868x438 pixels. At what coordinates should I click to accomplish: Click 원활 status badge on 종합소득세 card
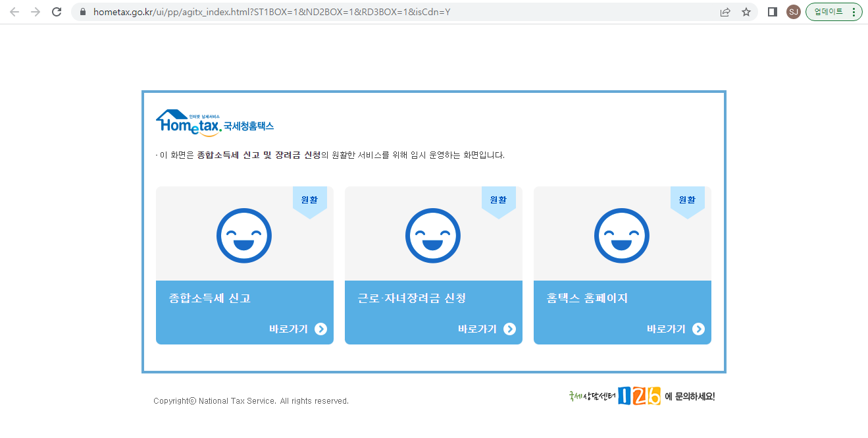pyautogui.click(x=310, y=201)
